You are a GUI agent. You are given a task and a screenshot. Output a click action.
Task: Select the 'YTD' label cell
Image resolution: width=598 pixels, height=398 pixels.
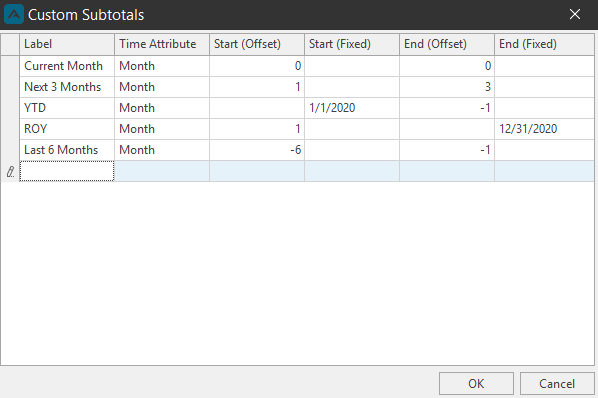coord(67,108)
